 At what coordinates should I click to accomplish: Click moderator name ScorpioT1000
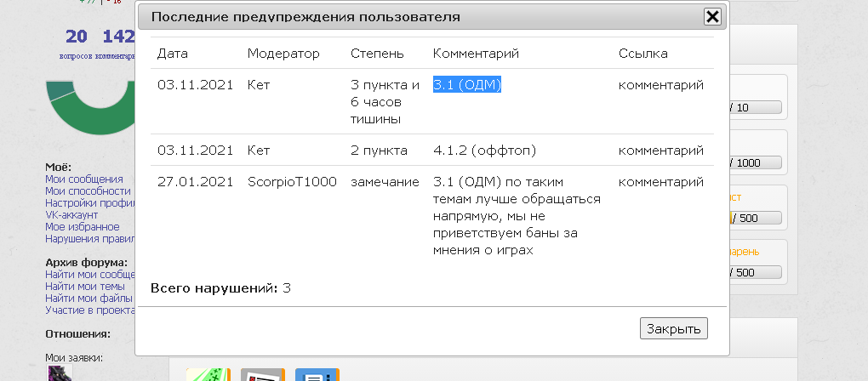[292, 182]
